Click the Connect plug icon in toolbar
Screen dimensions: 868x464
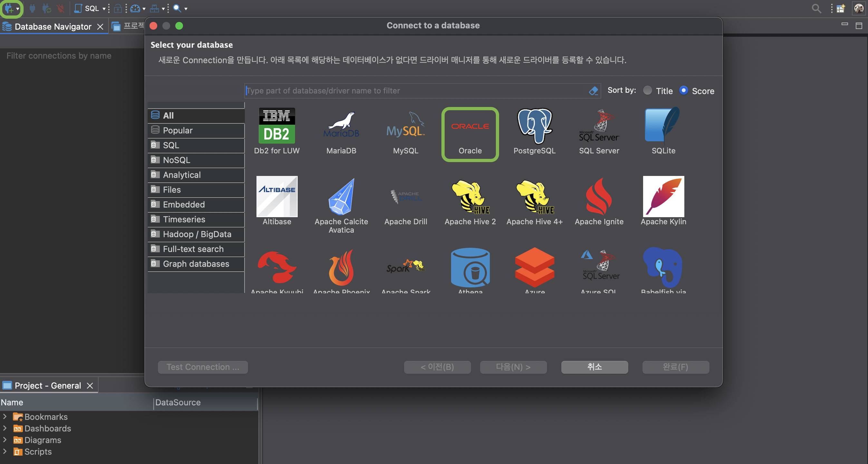[32, 8]
